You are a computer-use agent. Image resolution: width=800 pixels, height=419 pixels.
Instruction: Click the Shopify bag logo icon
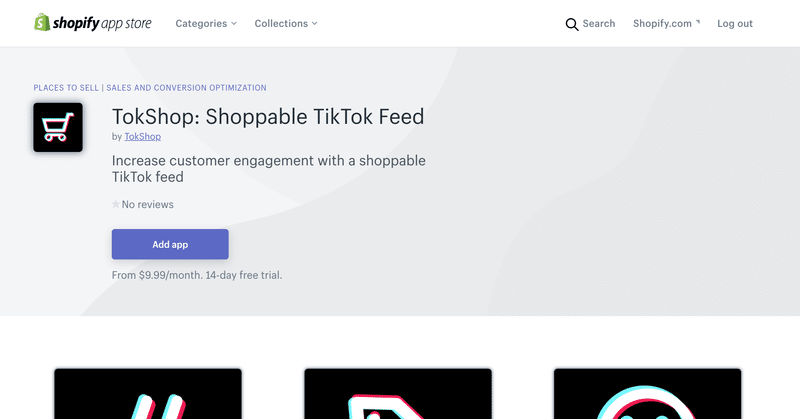click(x=42, y=22)
